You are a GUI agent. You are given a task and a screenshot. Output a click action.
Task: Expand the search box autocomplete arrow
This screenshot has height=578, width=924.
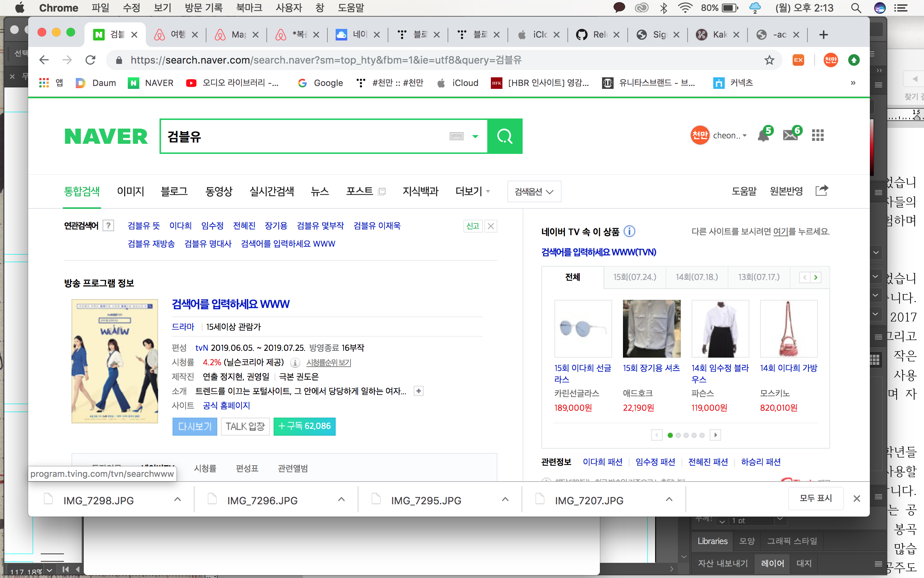coord(475,136)
